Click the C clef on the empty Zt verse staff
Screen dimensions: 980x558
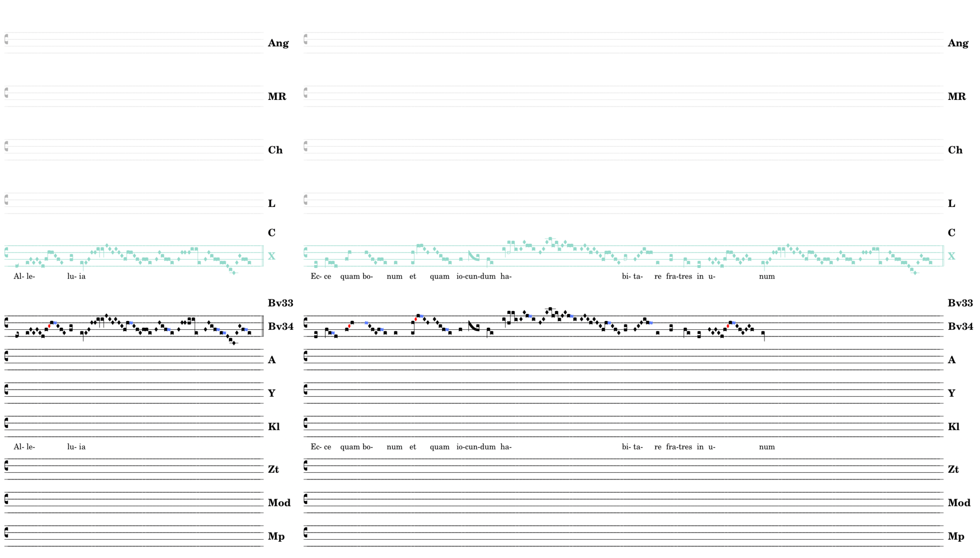tap(306, 465)
